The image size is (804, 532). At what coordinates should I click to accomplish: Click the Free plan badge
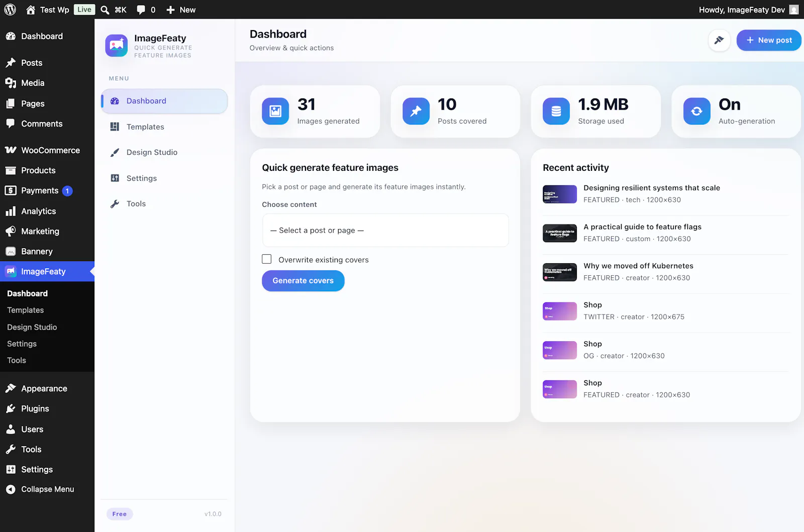(120, 514)
